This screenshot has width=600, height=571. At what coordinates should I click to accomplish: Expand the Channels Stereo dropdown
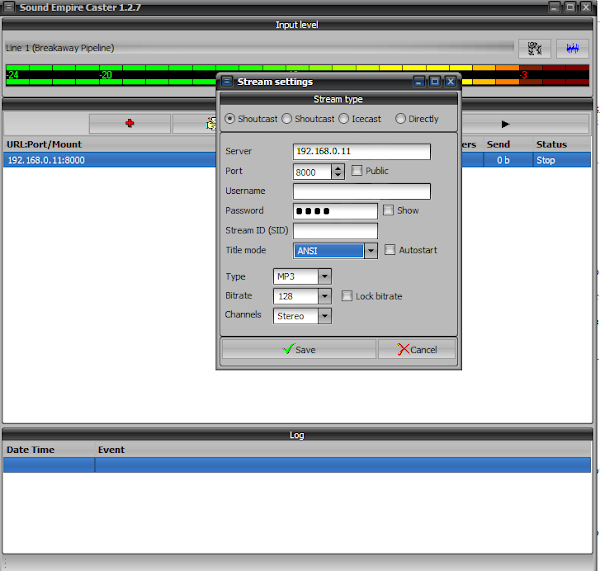(324, 316)
